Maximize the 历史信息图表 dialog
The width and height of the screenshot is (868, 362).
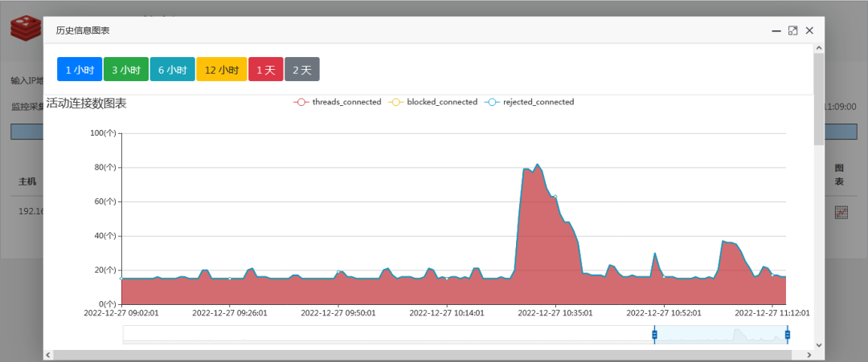point(792,31)
